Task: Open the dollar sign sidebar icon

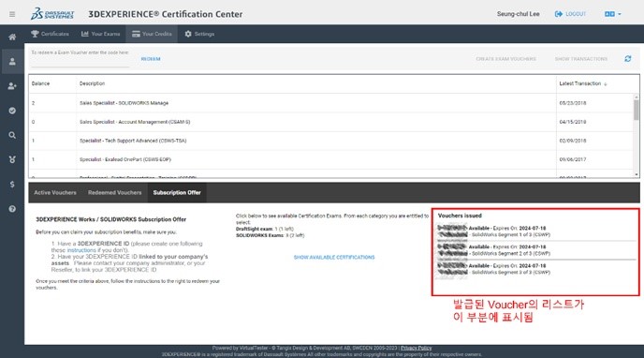Action: pyautogui.click(x=12, y=184)
